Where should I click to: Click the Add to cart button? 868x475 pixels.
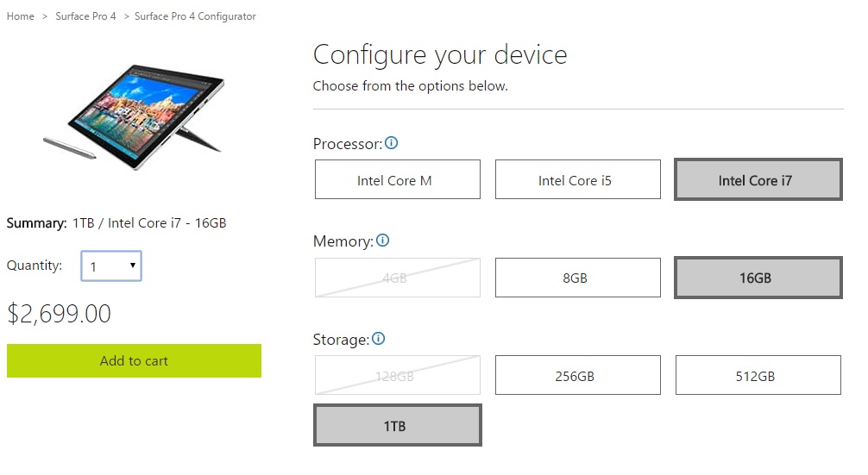pos(134,360)
